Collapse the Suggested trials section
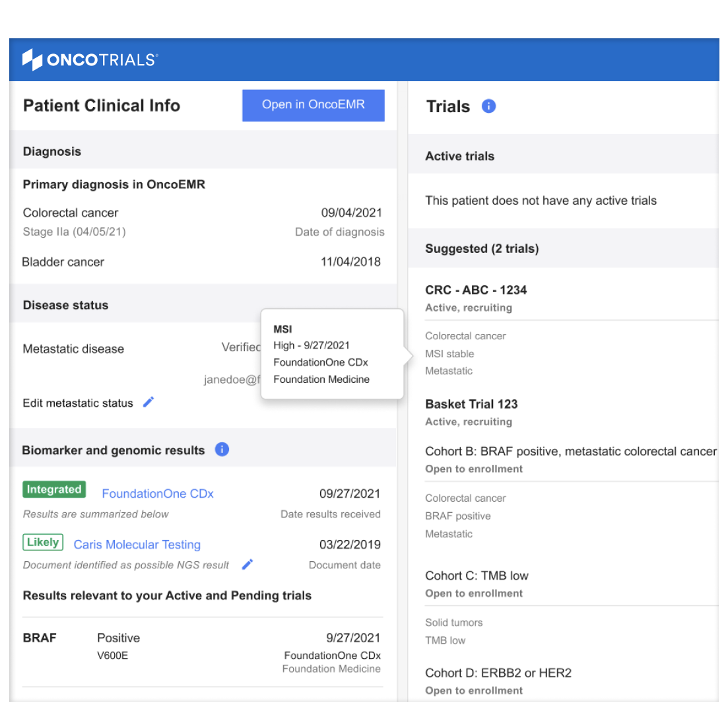 [x=482, y=248]
